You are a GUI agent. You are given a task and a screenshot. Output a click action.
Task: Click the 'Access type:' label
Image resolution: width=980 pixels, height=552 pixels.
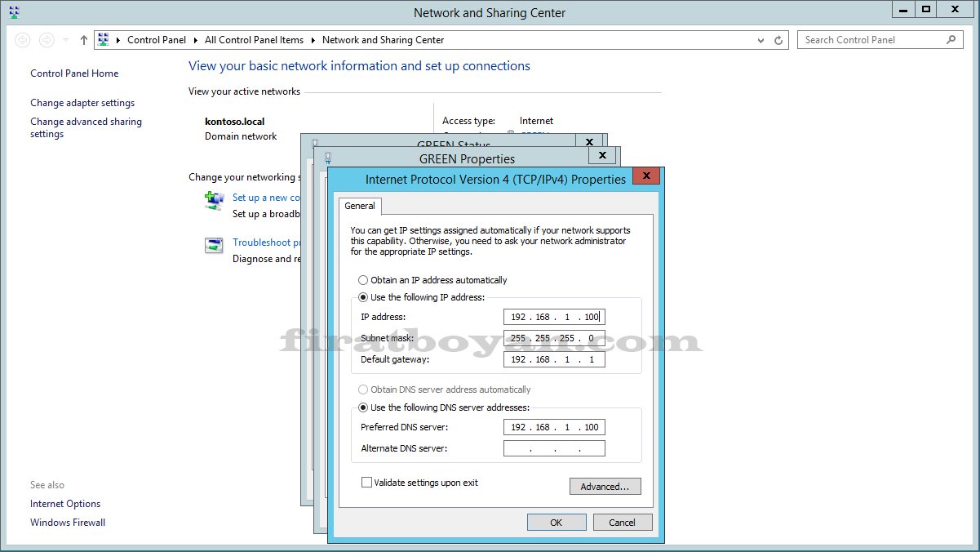point(469,121)
